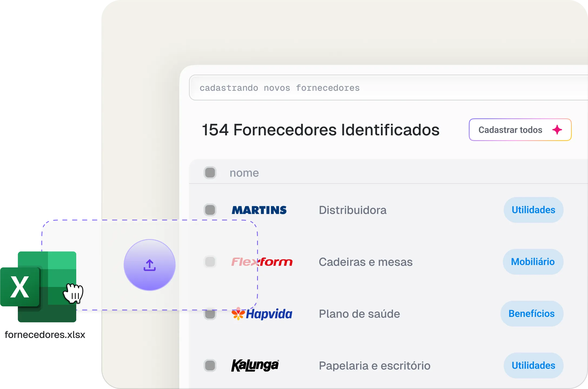Click the Mobiliário tag
Image resolution: width=588 pixels, height=389 pixels.
(x=533, y=262)
